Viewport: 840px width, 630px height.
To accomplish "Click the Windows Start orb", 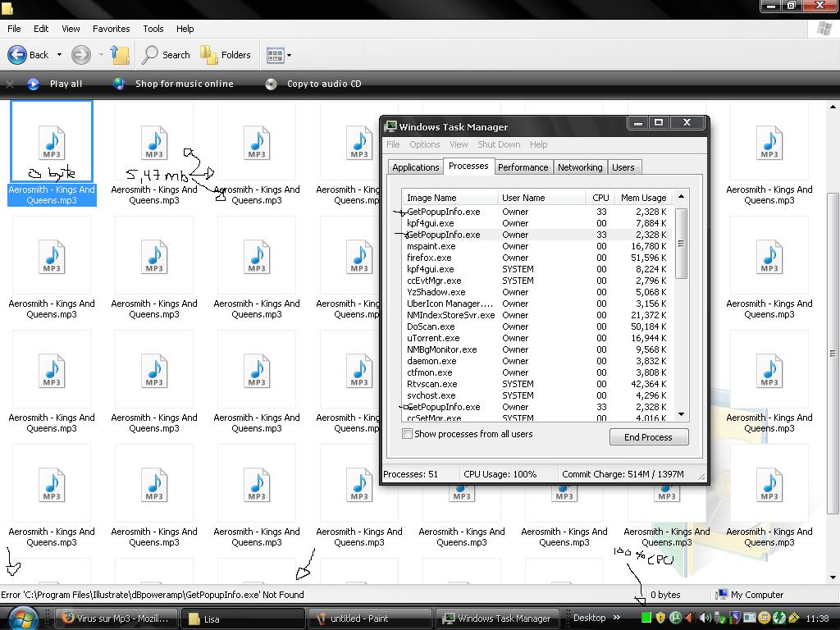I will [22, 618].
